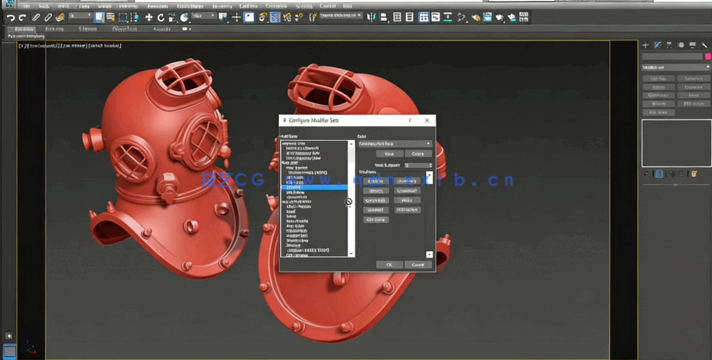Click Delete beside the Sets dropdown
This screenshot has height=360, width=712.
click(x=418, y=154)
